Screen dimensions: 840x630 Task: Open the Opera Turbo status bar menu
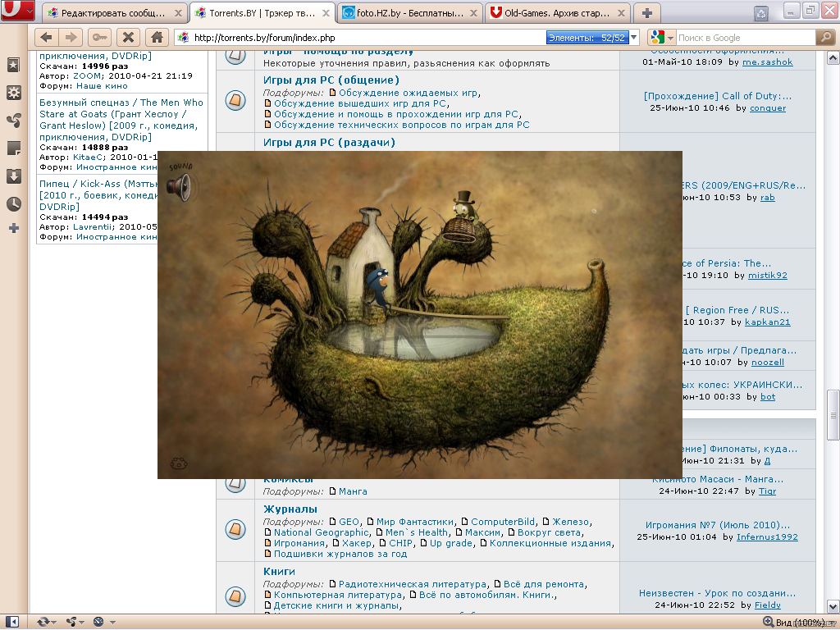click(x=104, y=622)
